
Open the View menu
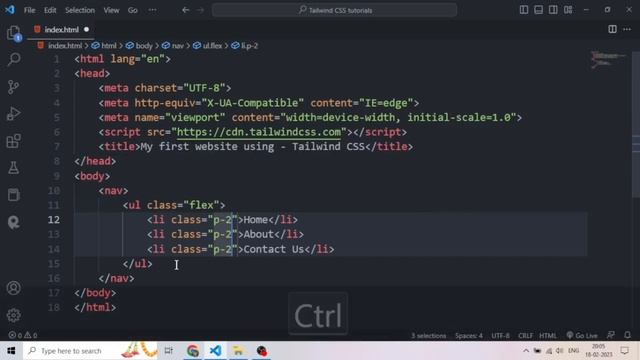point(111,10)
